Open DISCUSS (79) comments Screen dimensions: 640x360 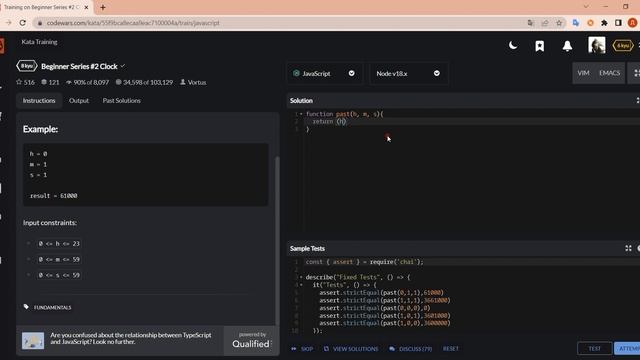(x=411, y=349)
